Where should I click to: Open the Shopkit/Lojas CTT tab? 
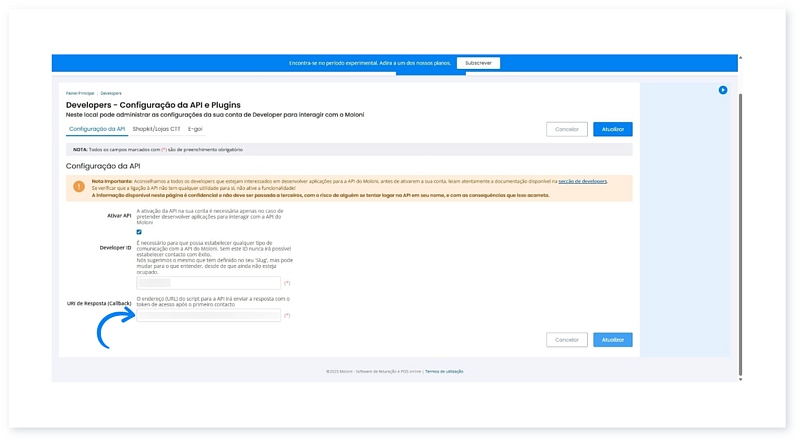click(x=157, y=129)
